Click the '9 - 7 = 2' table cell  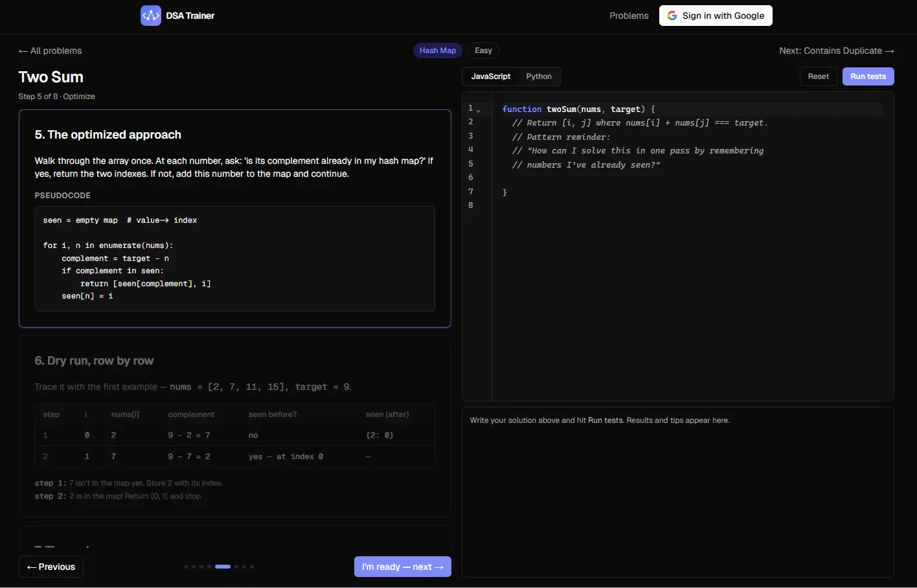click(189, 457)
